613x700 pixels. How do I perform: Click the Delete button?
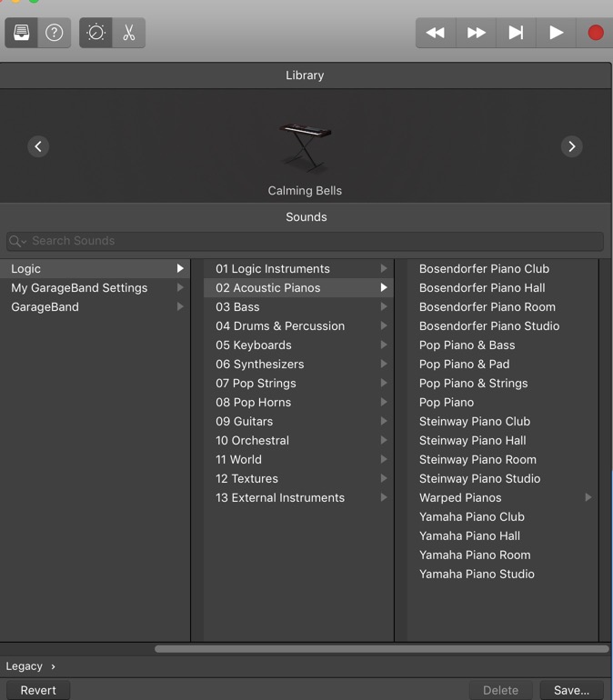coord(500,690)
